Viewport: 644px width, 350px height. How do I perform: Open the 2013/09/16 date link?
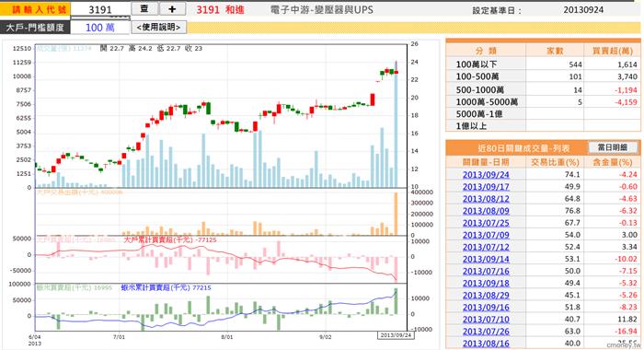pyautogui.click(x=486, y=308)
